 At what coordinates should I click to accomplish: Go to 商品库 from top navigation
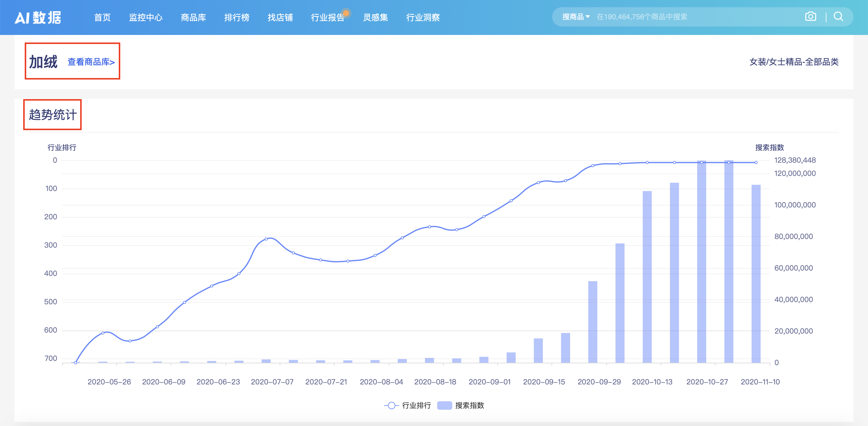[x=193, y=17]
